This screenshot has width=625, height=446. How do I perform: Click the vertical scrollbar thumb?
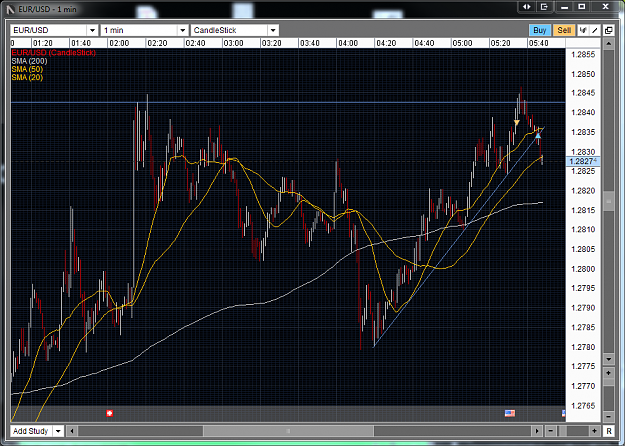click(608, 201)
